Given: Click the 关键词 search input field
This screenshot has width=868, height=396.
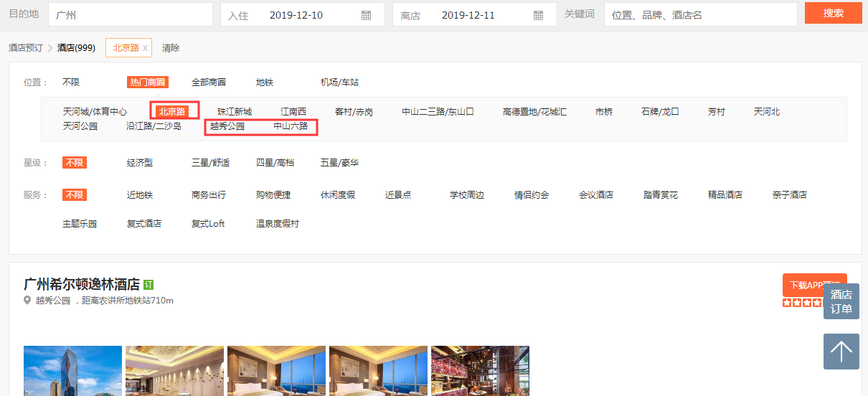Looking at the screenshot, I should pyautogui.click(x=699, y=15).
